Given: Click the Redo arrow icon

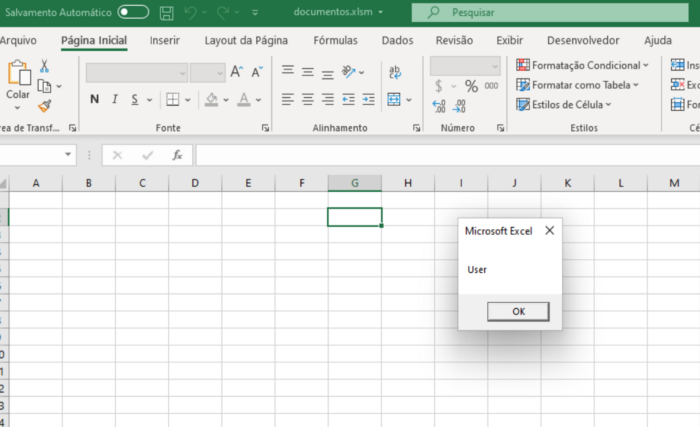Looking at the screenshot, I should (x=223, y=13).
